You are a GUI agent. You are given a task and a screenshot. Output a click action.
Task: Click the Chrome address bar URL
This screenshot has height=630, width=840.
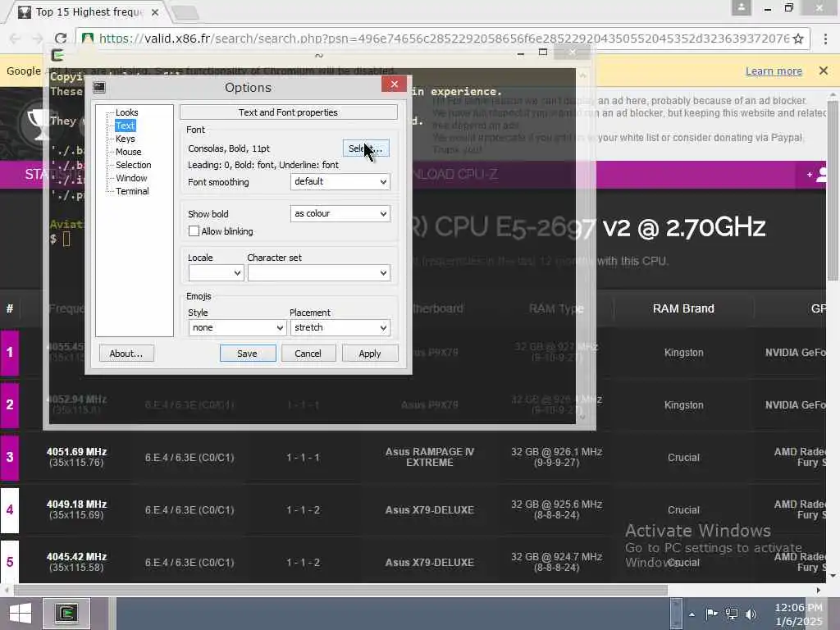pos(444,39)
